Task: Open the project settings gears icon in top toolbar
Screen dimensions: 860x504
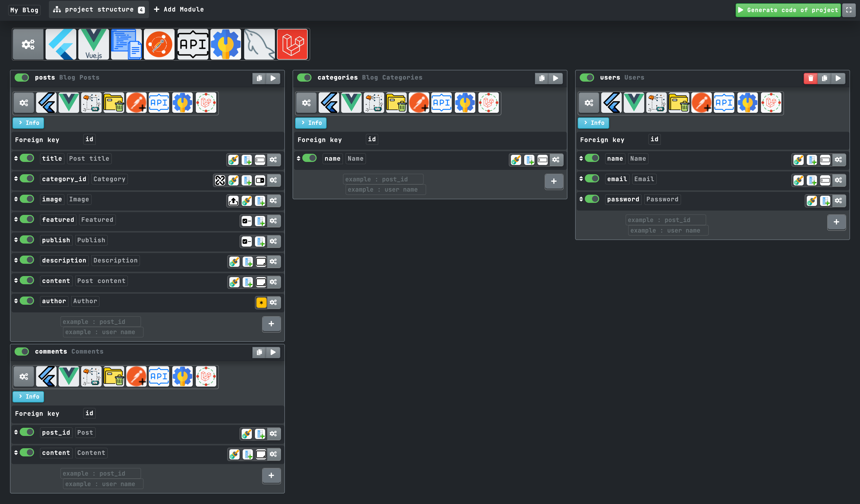Action: (x=28, y=44)
